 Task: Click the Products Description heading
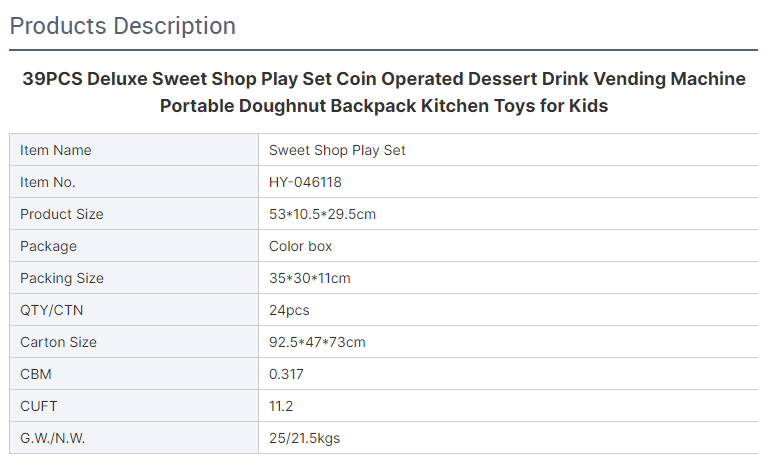click(122, 26)
